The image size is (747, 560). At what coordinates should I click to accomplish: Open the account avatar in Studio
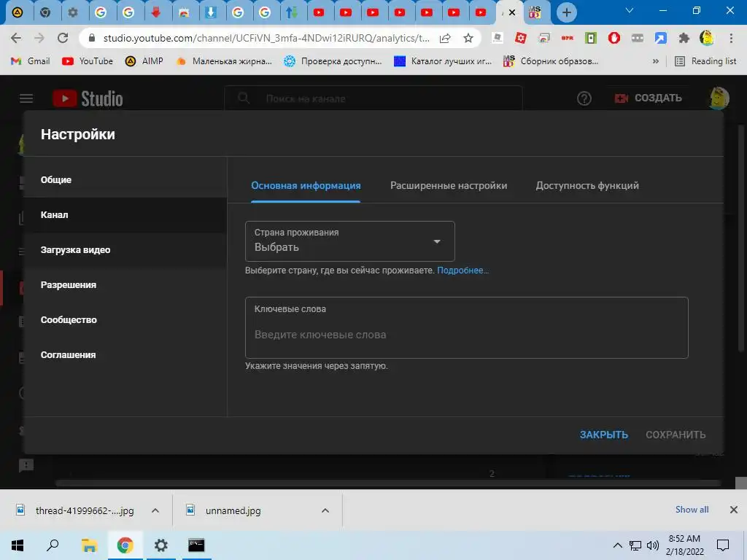click(719, 98)
